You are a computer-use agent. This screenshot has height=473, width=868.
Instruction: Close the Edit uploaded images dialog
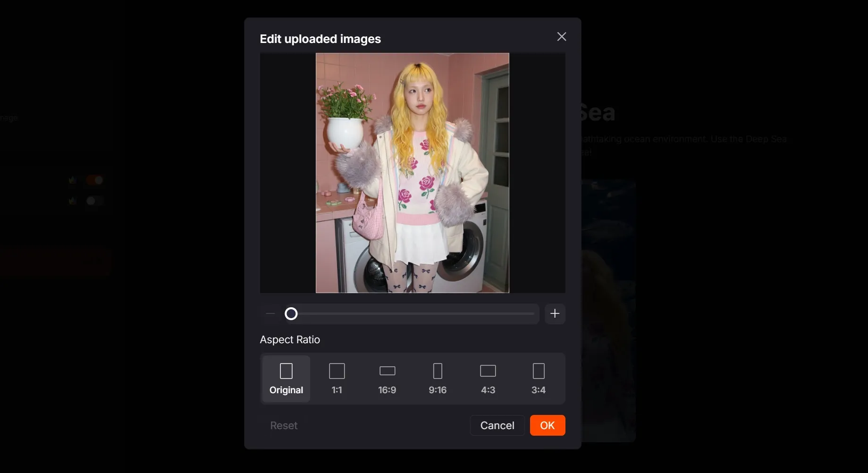pyautogui.click(x=561, y=37)
